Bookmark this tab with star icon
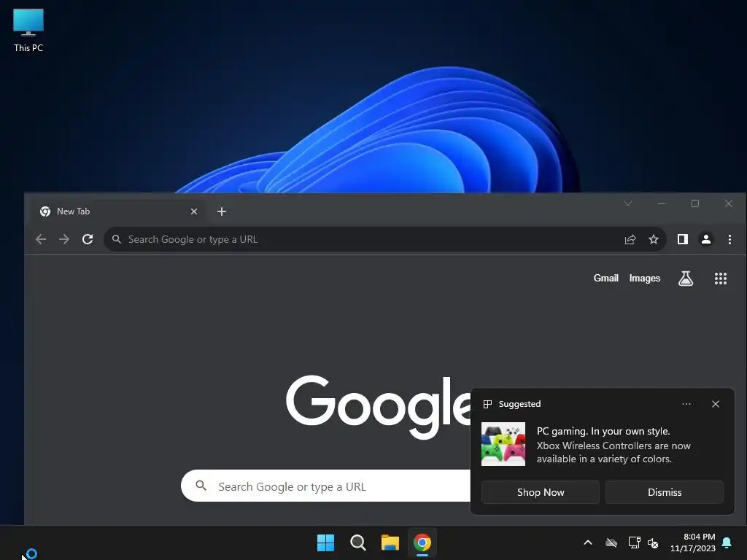The width and height of the screenshot is (747, 560). tap(654, 239)
